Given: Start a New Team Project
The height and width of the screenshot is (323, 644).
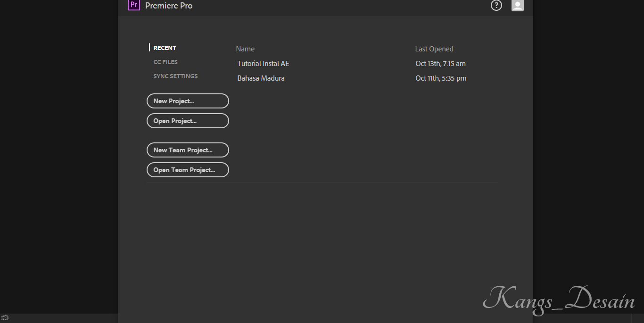Looking at the screenshot, I should click(188, 150).
